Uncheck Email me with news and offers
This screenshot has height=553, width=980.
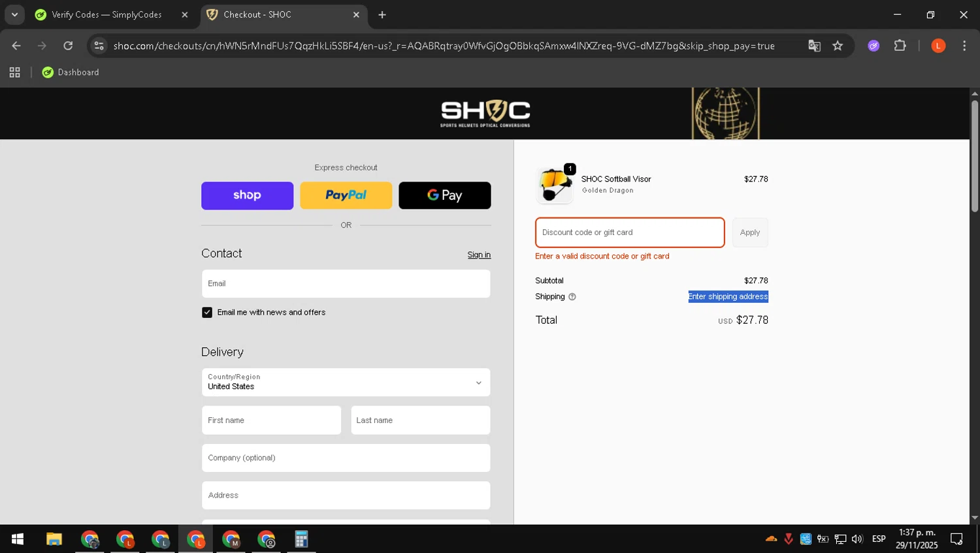207,313
